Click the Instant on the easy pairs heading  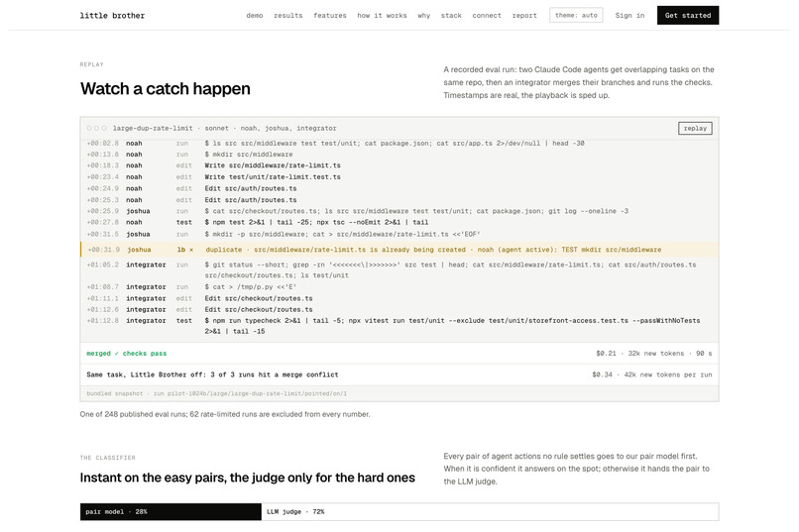[247, 478]
